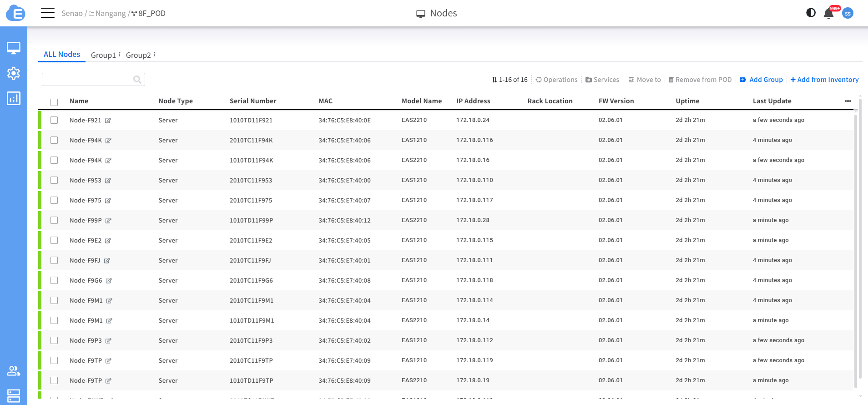Image resolution: width=868 pixels, height=405 pixels.
Task: Switch to the Group1 tab
Action: click(103, 55)
